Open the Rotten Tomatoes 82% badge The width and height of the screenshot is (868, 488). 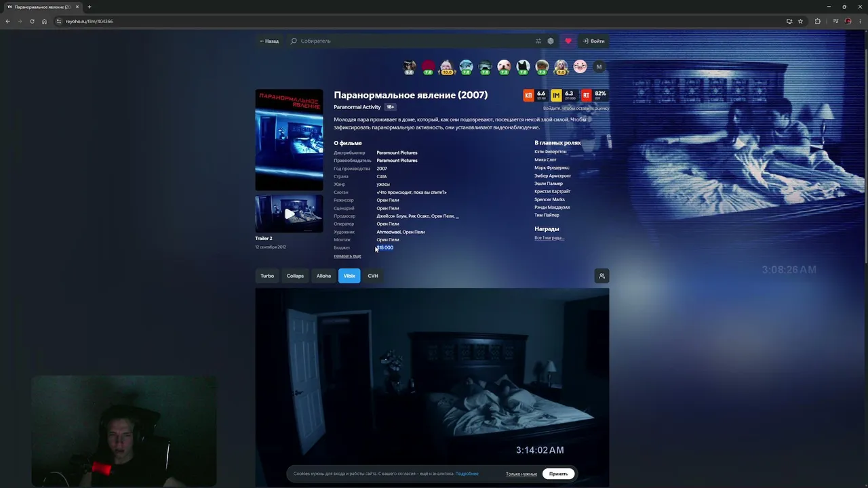pyautogui.click(x=594, y=96)
